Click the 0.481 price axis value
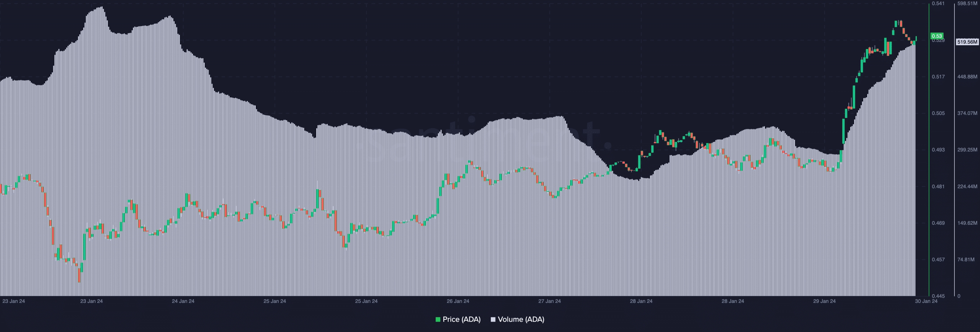 (938, 186)
